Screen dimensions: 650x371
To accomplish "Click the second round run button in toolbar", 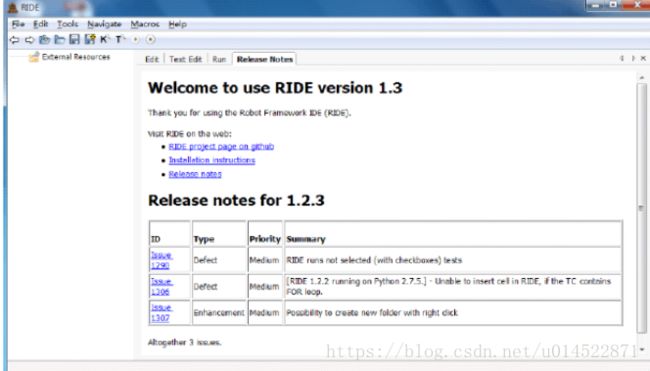I will click(x=150, y=39).
